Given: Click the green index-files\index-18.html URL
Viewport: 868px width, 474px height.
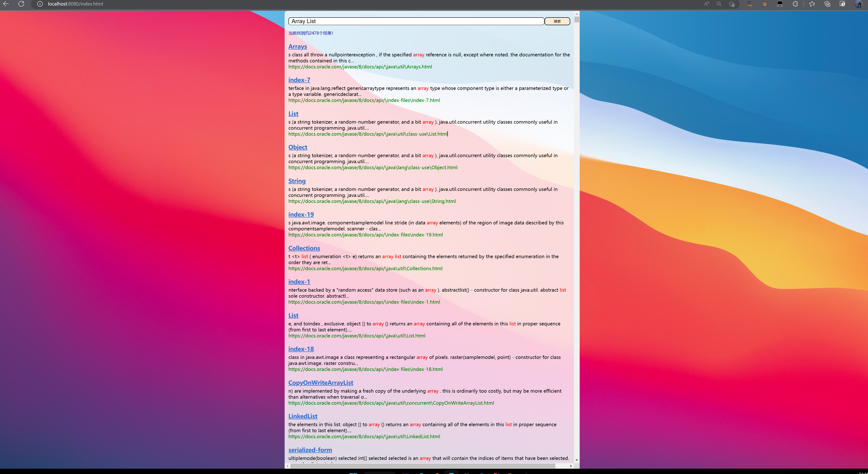Looking at the screenshot, I should (365, 369).
